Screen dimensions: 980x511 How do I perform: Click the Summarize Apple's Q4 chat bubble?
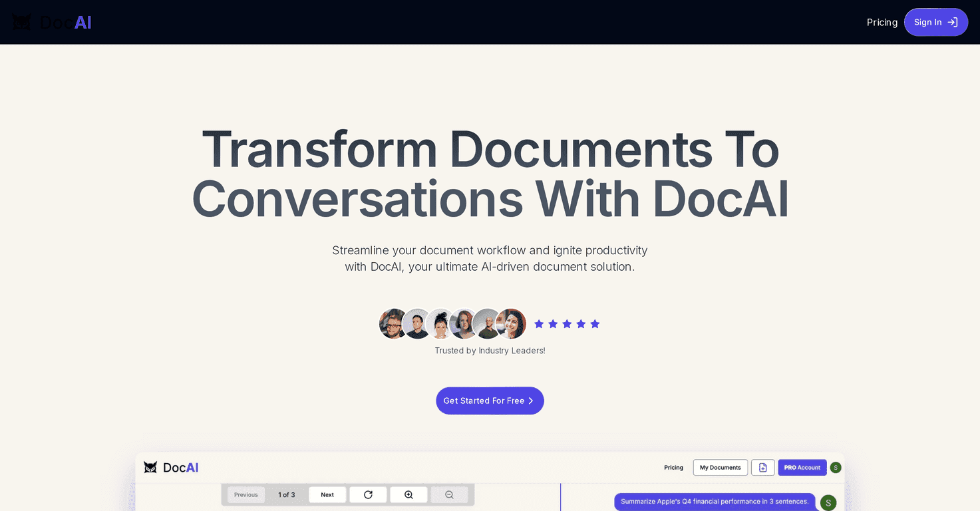click(713, 501)
